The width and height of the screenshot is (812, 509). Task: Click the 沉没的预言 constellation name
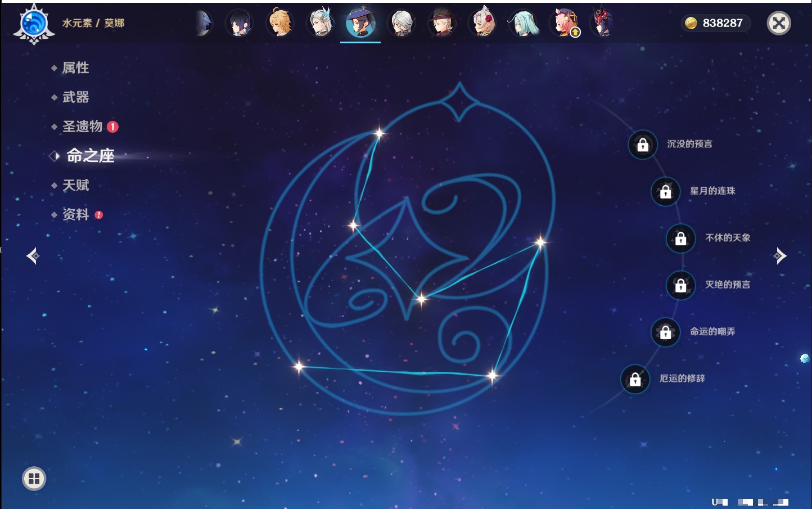[689, 144]
